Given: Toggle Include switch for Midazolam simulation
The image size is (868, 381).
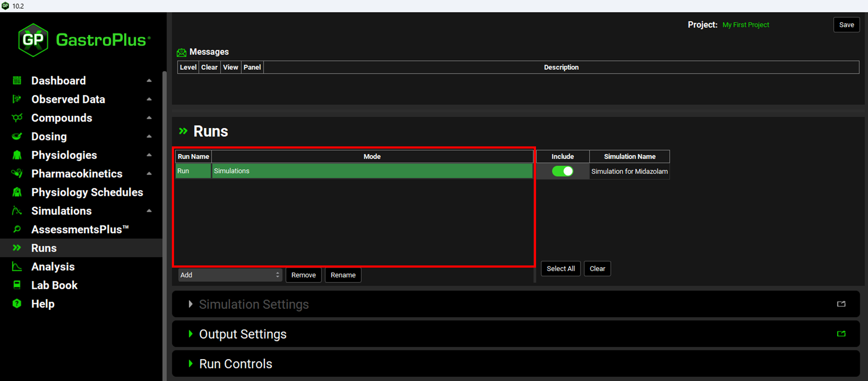Looking at the screenshot, I should tap(562, 171).
